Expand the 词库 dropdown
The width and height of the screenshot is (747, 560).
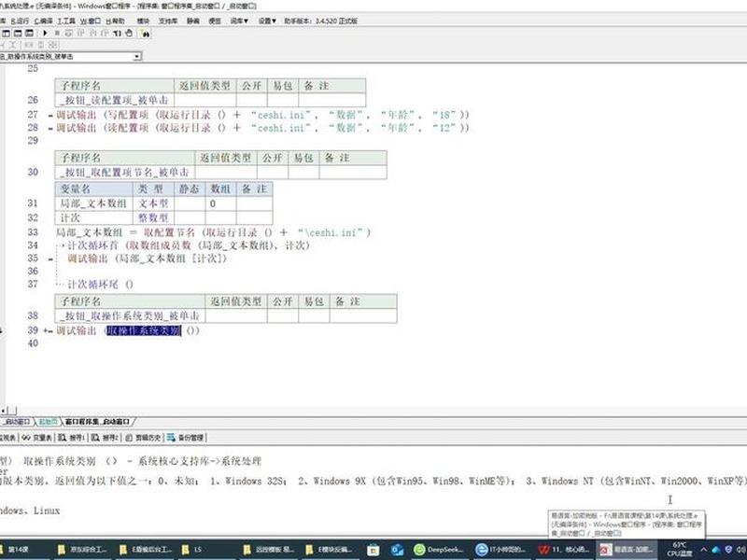click(x=239, y=21)
